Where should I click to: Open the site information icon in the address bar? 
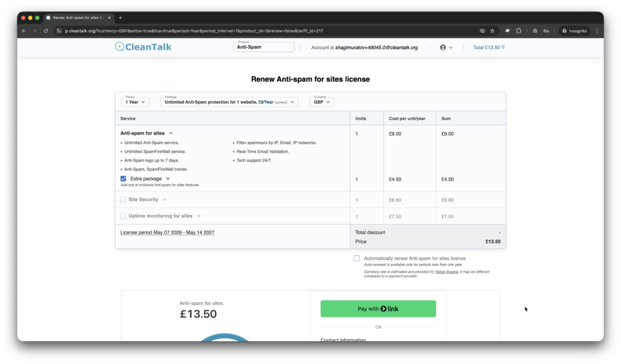(59, 31)
